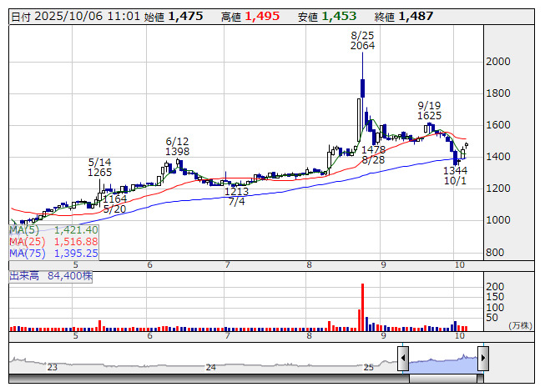Click the 1344 10/1 low label
The height and width of the screenshot is (392, 545).
456,176
